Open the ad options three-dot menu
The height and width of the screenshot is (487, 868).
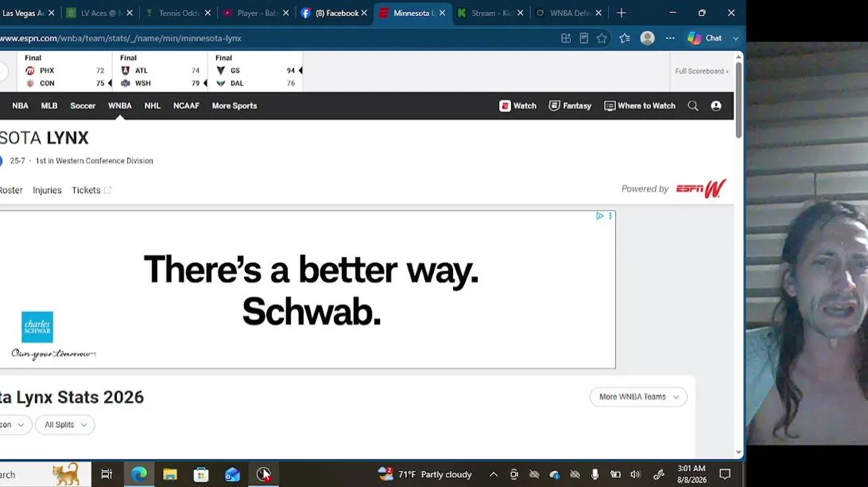click(x=610, y=216)
